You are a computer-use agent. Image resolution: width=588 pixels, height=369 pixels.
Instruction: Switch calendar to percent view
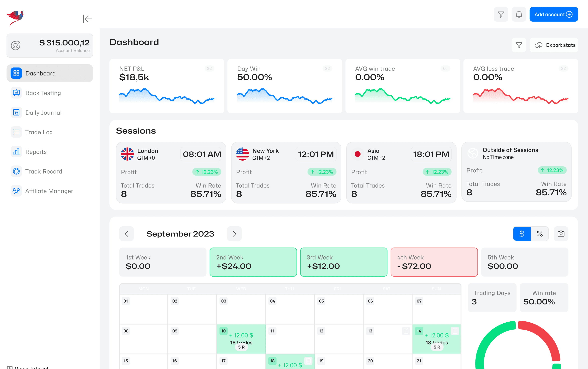point(540,234)
